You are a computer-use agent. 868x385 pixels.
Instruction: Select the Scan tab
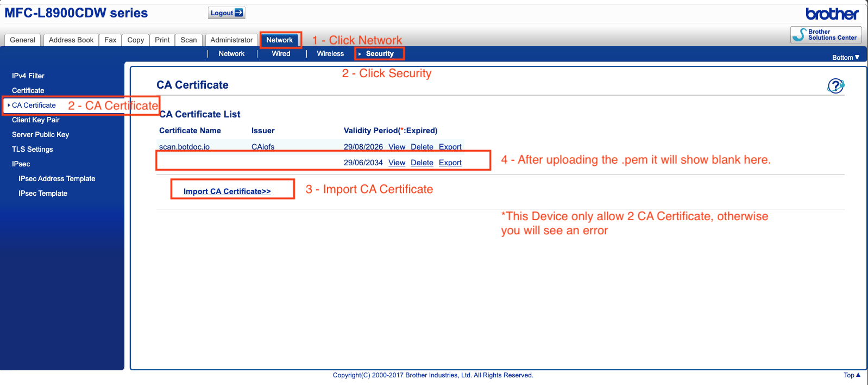pos(188,40)
